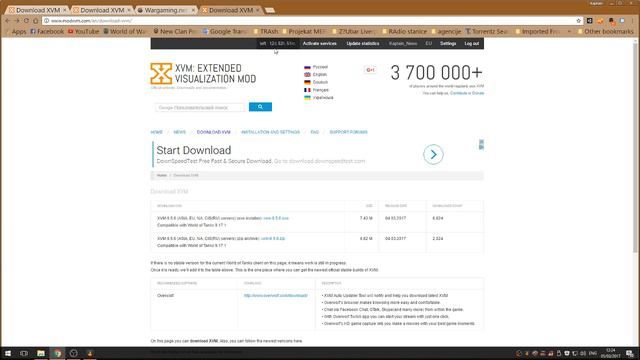Open the SUPPORT FORUMS navigation item

pos(349,132)
